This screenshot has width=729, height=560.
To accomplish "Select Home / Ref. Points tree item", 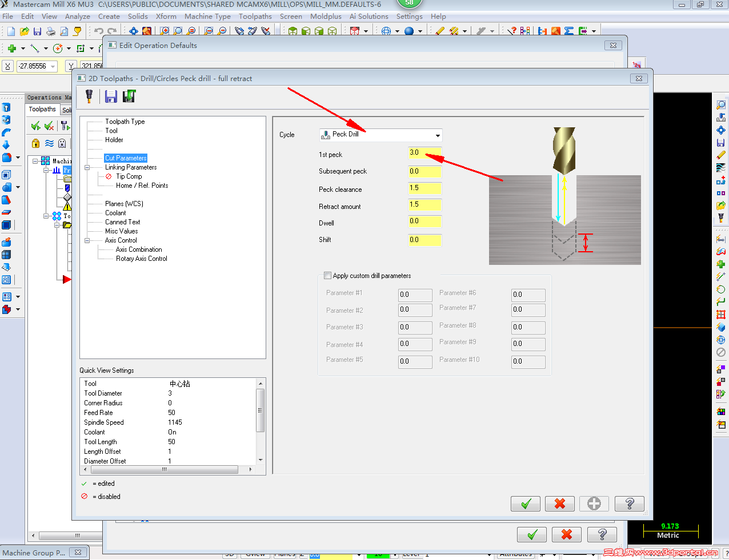I will coord(142,186).
